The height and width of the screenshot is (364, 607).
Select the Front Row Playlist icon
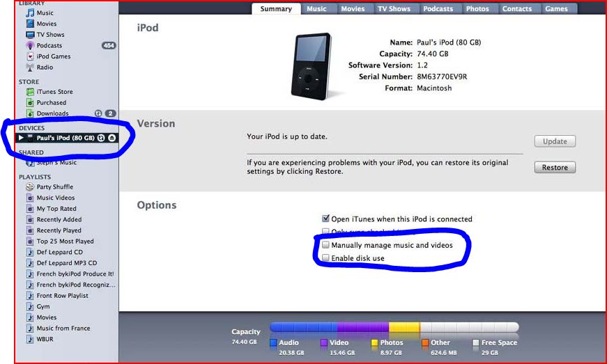(x=30, y=296)
